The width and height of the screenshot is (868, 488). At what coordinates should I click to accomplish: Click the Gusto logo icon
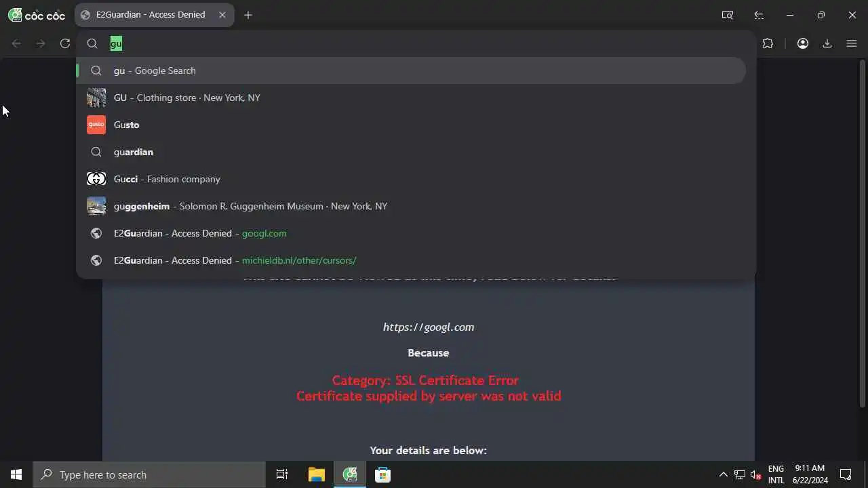click(96, 125)
